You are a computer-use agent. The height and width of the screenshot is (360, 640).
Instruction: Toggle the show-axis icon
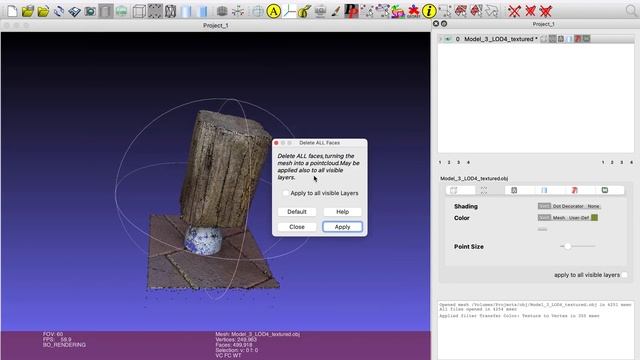[x=289, y=11]
